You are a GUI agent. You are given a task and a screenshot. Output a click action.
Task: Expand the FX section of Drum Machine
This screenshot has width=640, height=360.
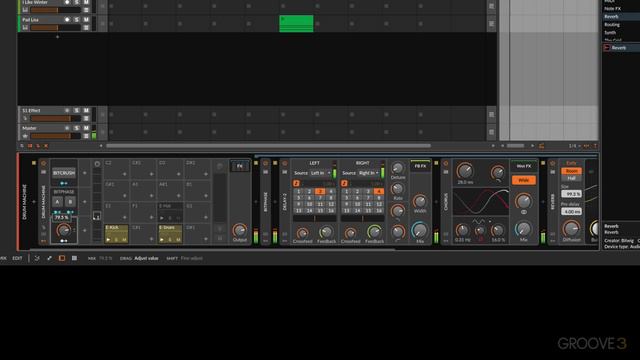click(x=240, y=166)
